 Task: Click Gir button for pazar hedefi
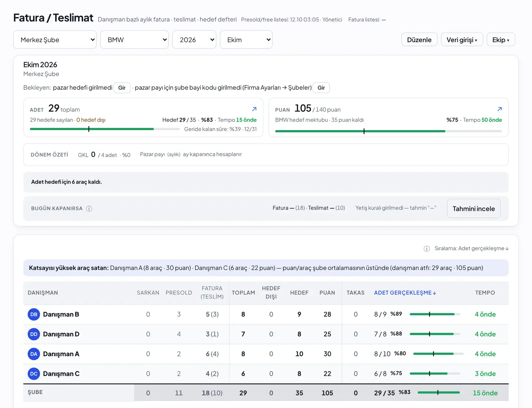click(x=122, y=88)
